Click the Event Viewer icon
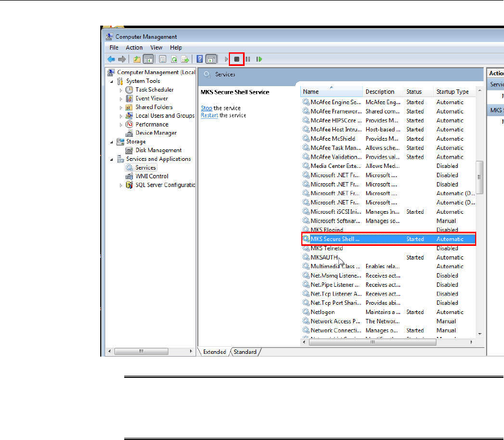 (129, 99)
